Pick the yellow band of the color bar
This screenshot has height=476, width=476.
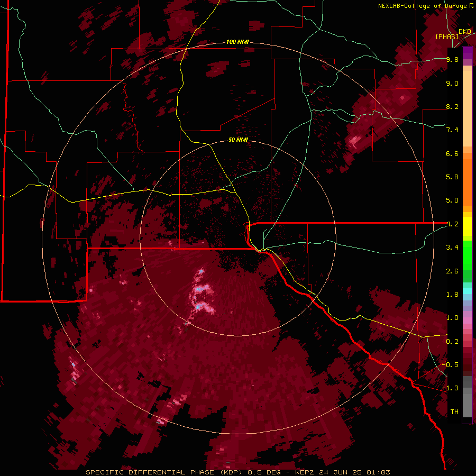click(467, 226)
